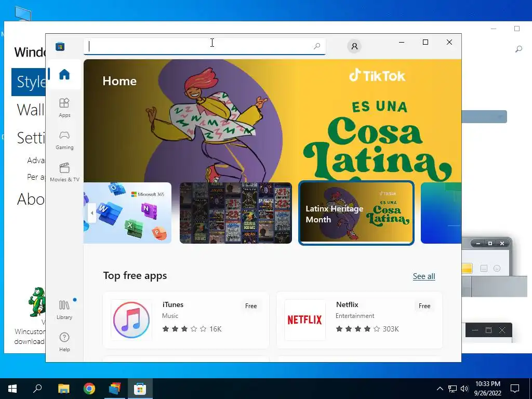The height and width of the screenshot is (399, 532).
Task: Open the volume tray icon
Action: pos(464,389)
